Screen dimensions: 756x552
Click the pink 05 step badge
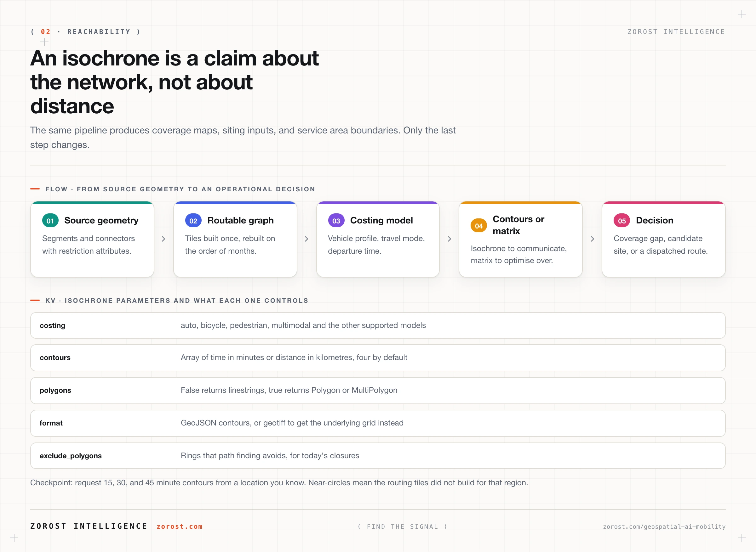[x=621, y=221]
